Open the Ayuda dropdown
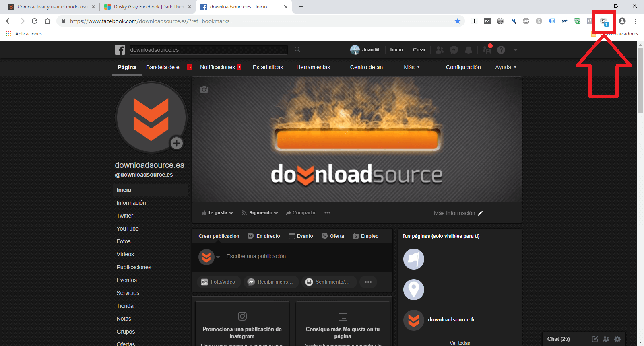Viewport: 644px width, 346px height. click(506, 67)
